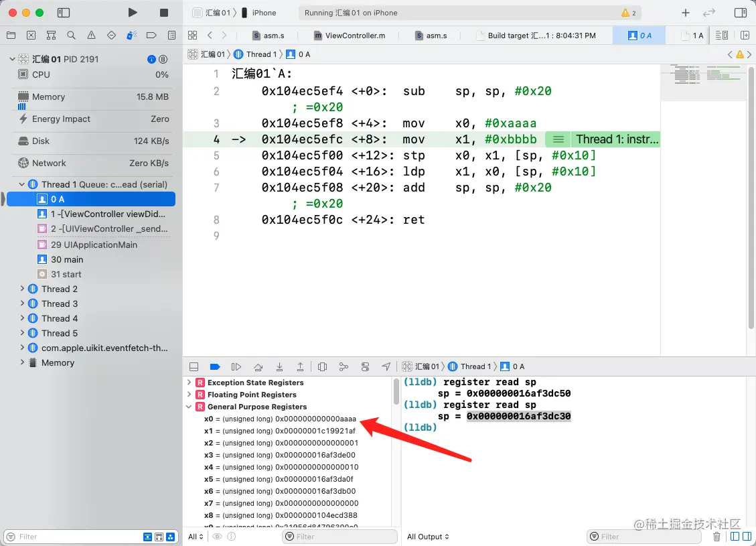Select the 30 main stack frame
The height and width of the screenshot is (546, 756).
click(61, 259)
